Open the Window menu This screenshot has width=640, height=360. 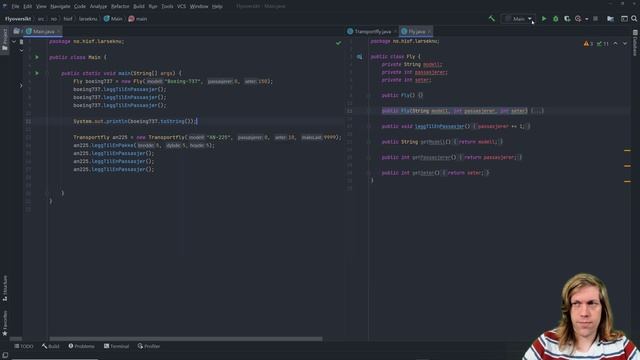(x=199, y=7)
